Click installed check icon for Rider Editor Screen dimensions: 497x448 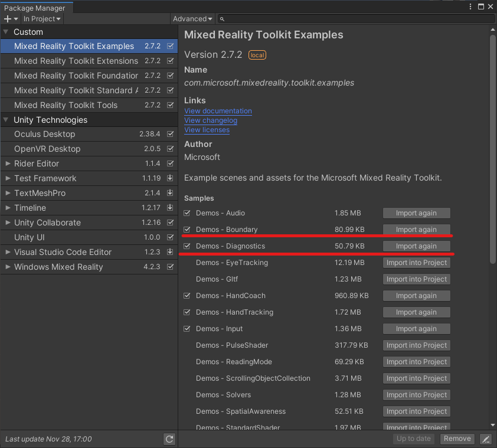[x=170, y=163]
